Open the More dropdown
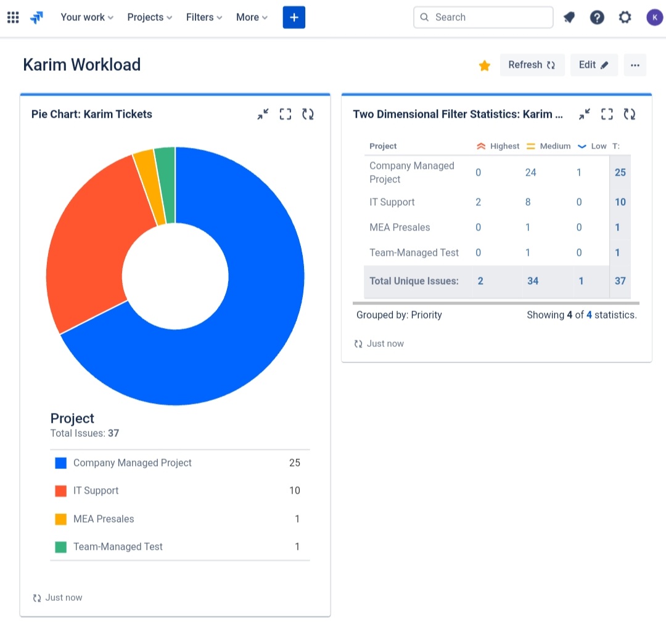 pos(251,17)
